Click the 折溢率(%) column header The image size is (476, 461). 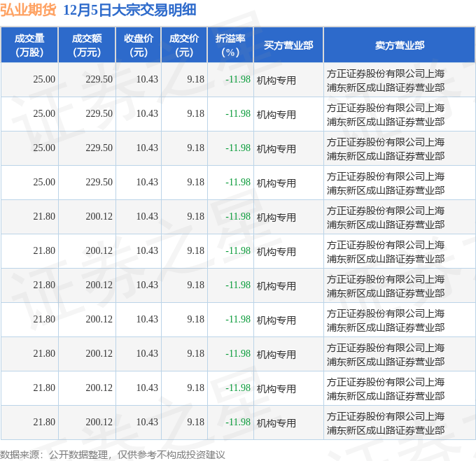(x=230, y=45)
